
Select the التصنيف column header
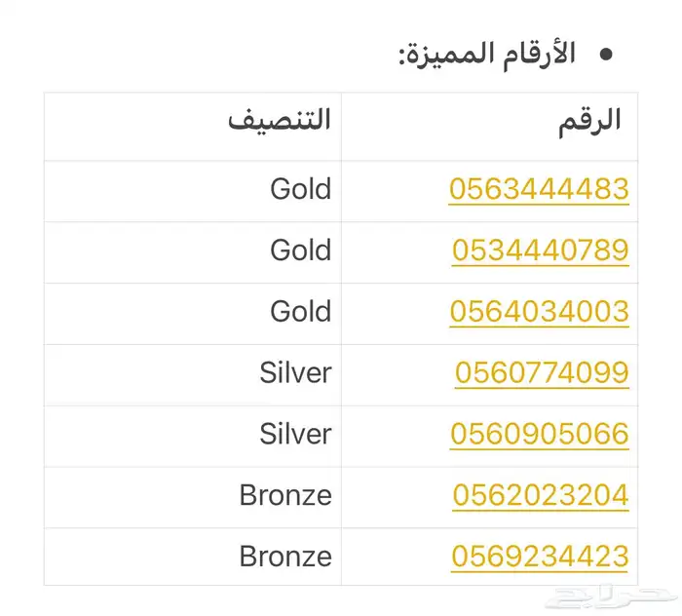coord(280,121)
